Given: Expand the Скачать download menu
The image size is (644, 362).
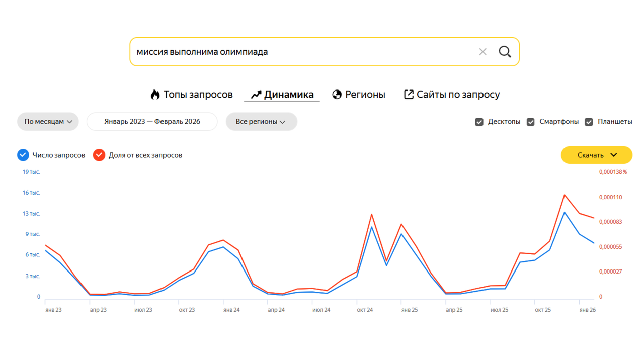Looking at the screenshot, I should pos(596,155).
